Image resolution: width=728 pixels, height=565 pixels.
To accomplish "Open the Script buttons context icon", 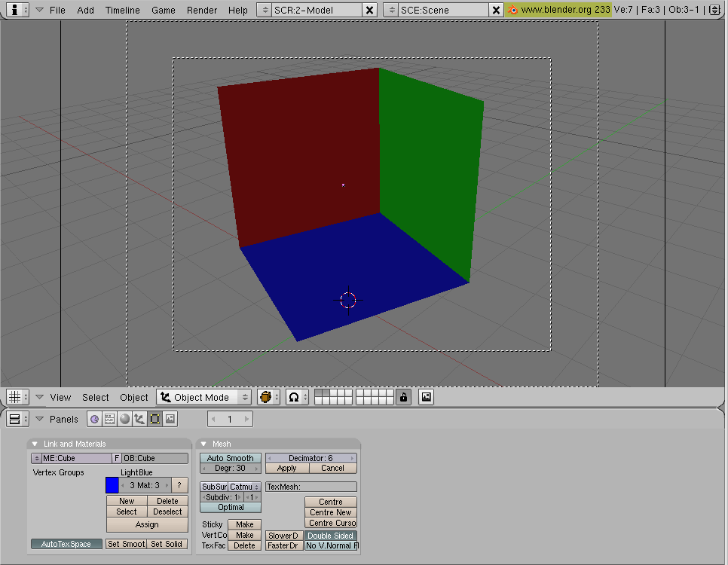I will pyautogui.click(x=109, y=419).
